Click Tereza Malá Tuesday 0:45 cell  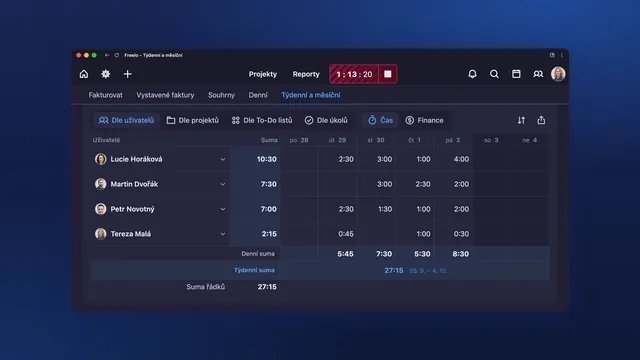pyautogui.click(x=346, y=234)
